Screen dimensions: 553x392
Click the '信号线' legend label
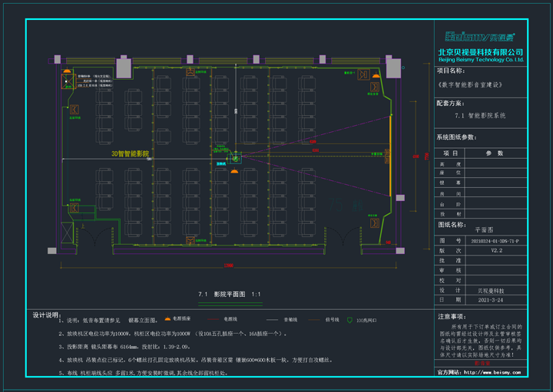point(333,320)
